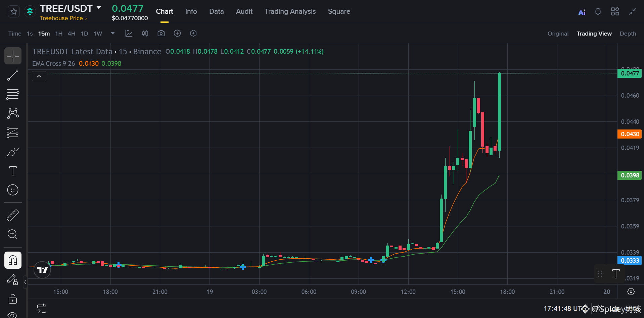Open the Trading Analysis tab
Screen dimensions: 644x318
[290, 11]
